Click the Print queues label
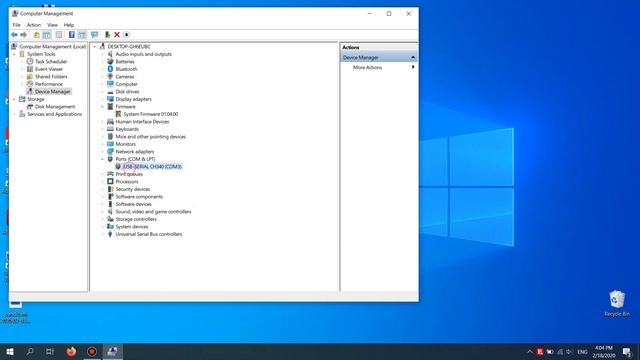This screenshot has height=360, width=640. coord(129,174)
